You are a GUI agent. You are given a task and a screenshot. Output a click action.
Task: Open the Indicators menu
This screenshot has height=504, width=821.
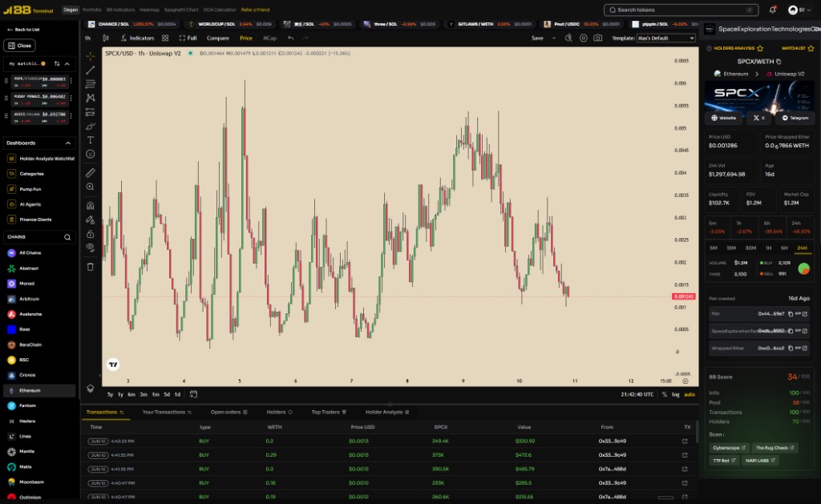[x=137, y=38]
